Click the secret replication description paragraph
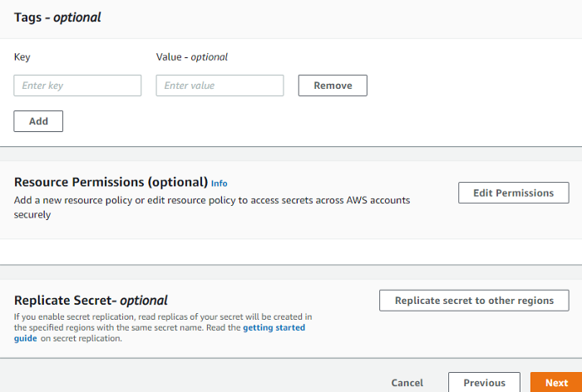The image size is (582, 392). click(162, 322)
